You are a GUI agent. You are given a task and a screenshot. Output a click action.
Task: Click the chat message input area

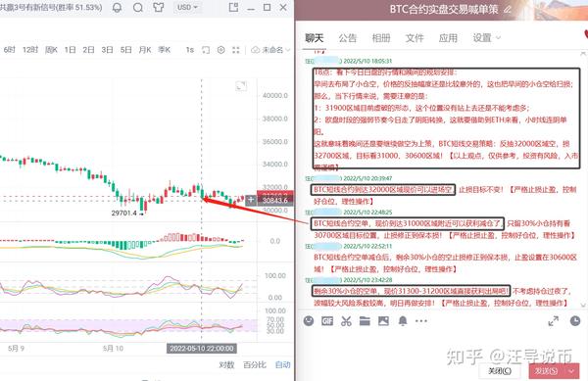[441, 345]
